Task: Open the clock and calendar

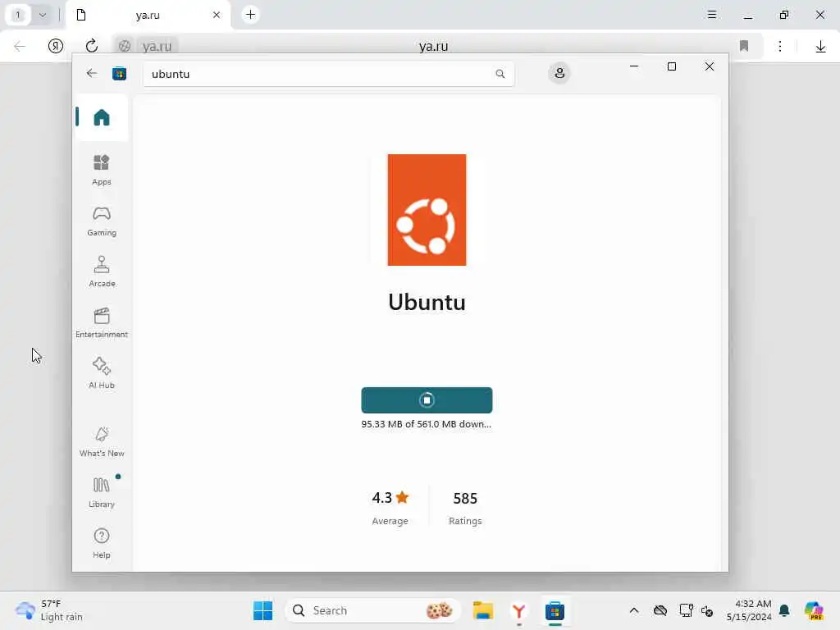Action: (x=749, y=610)
